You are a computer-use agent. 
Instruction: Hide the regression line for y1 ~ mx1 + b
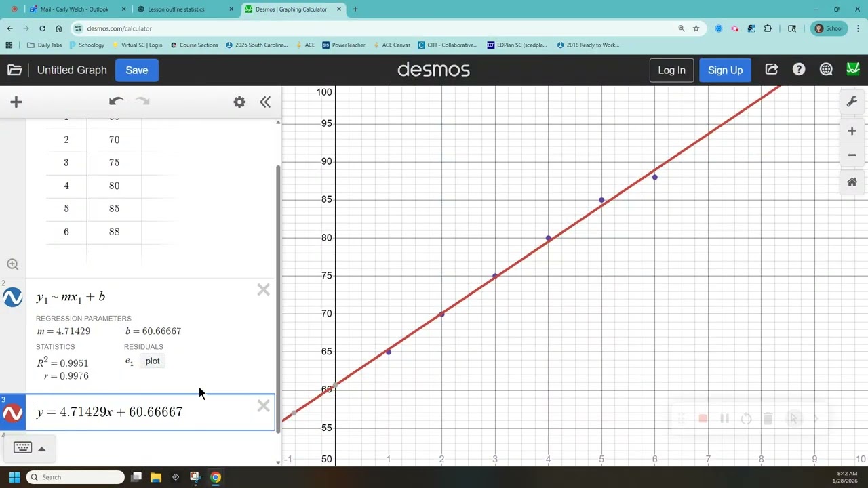coord(13,298)
